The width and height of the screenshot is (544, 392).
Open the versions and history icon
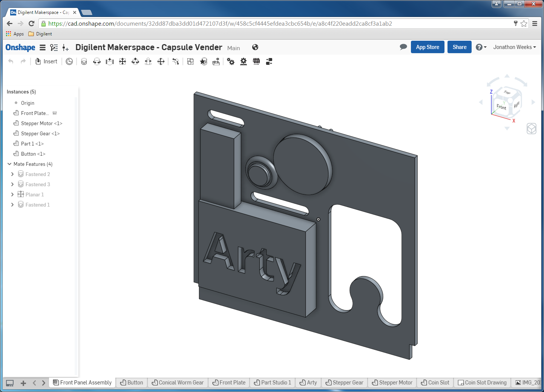[54, 47]
